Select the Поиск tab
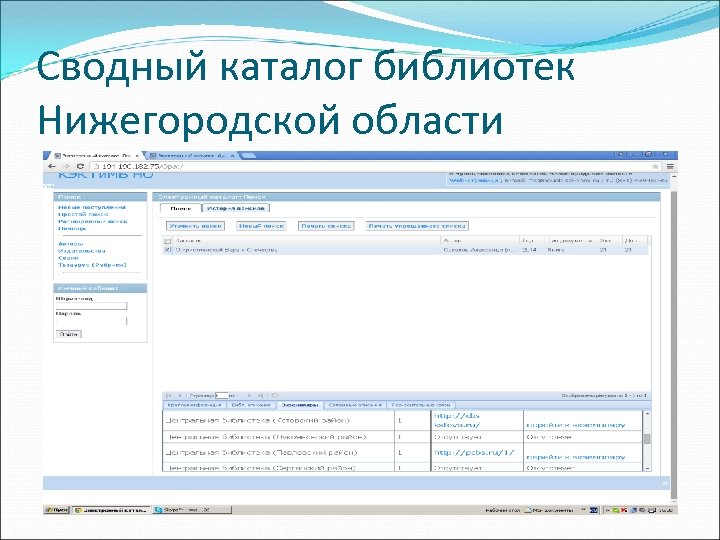The height and width of the screenshot is (540, 720). [181, 208]
